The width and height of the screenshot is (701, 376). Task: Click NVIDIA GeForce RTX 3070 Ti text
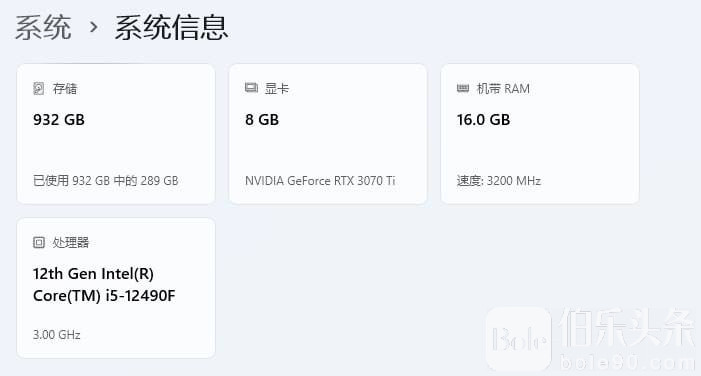(320, 181)
